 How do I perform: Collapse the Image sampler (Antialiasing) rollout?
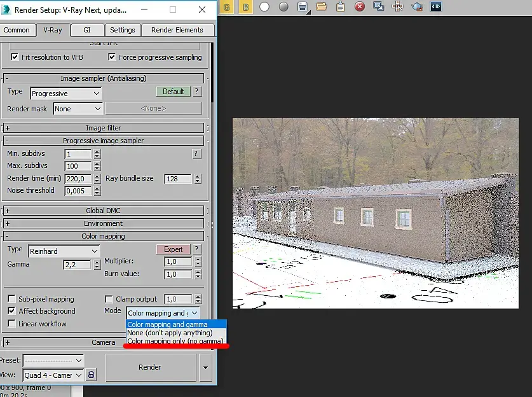click(x=103, y=78)
